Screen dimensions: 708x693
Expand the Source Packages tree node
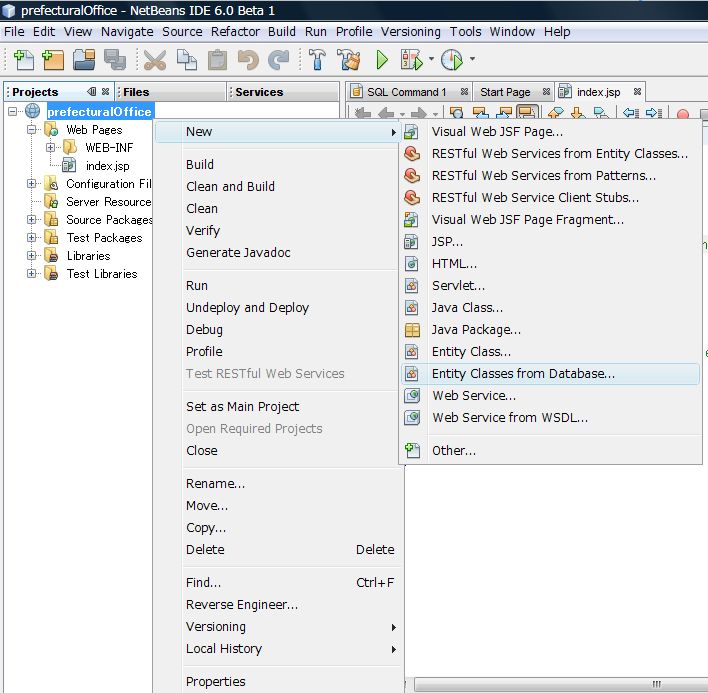click(x=32, y=220)
